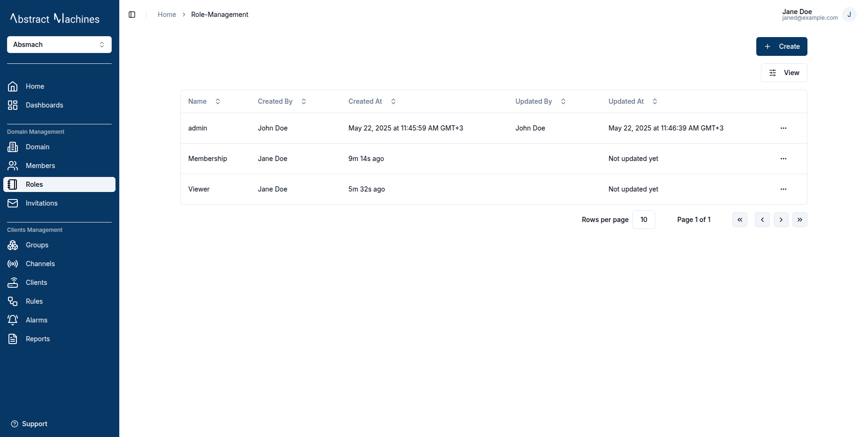Open Dashboards in the sidebar
Image resolution: width=868 pixels, height=437 pixels.
pos(59,105)
